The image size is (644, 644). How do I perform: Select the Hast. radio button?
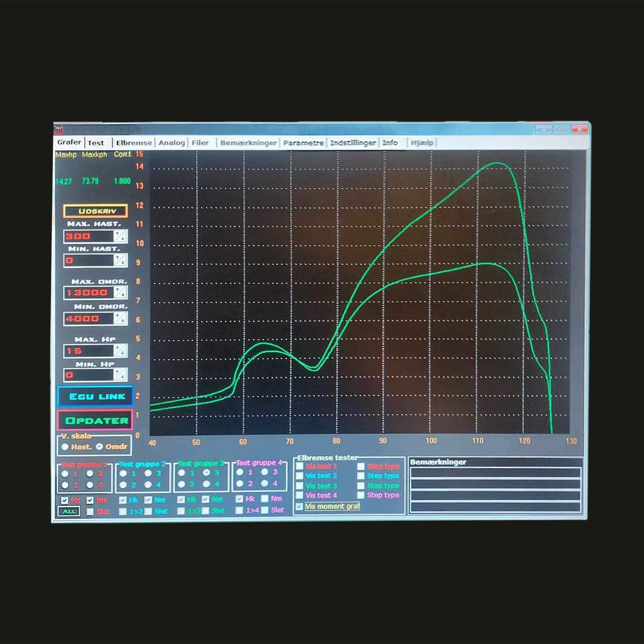[65, 447]
